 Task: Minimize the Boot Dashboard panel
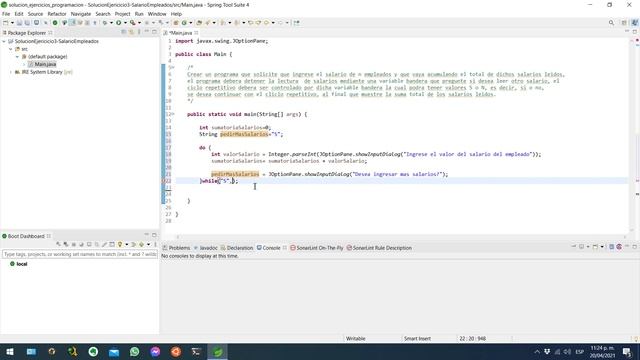(x=147, y=235)
